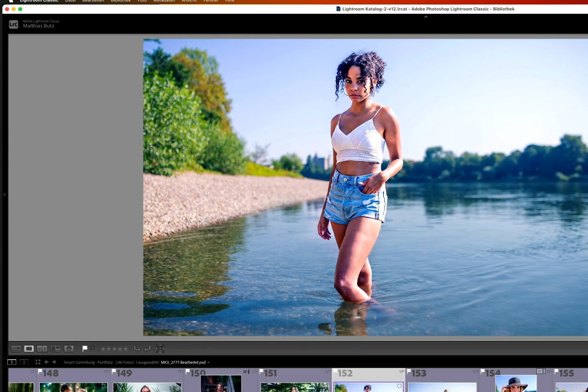Select the Loupe view icon
Image resolution: width=588 pixels, height=392 pixels.
pos(29,349)
